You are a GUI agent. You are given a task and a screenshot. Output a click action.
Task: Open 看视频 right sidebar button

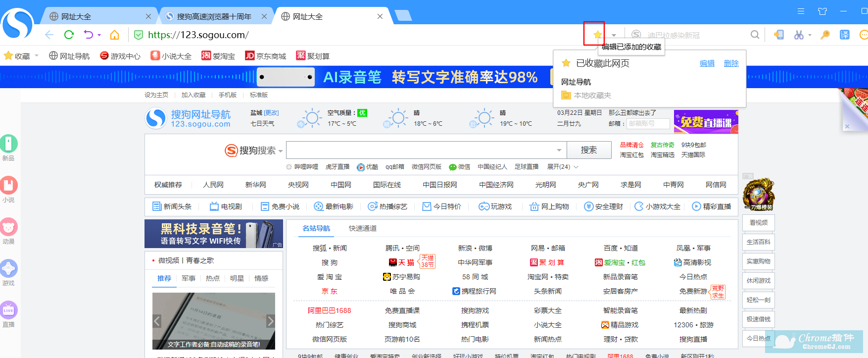[759, 223]
